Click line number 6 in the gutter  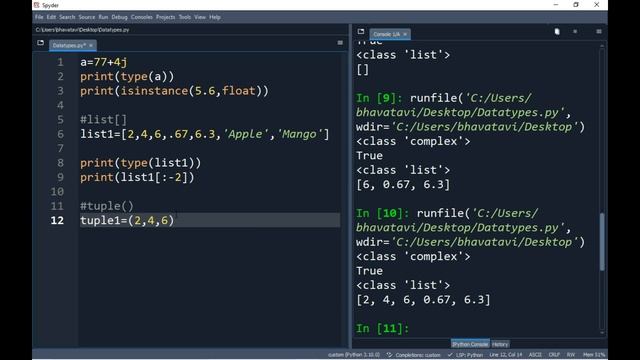tap(60, 134)
